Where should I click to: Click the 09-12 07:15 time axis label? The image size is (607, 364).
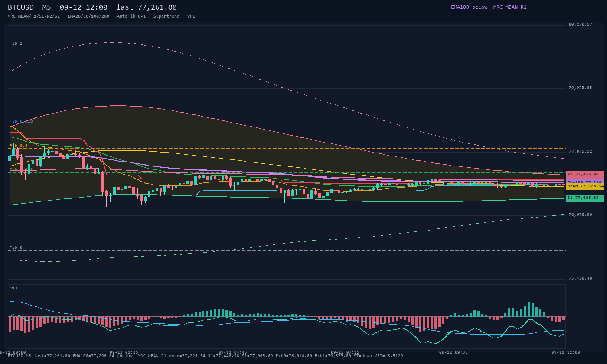[x=345, y=352]
